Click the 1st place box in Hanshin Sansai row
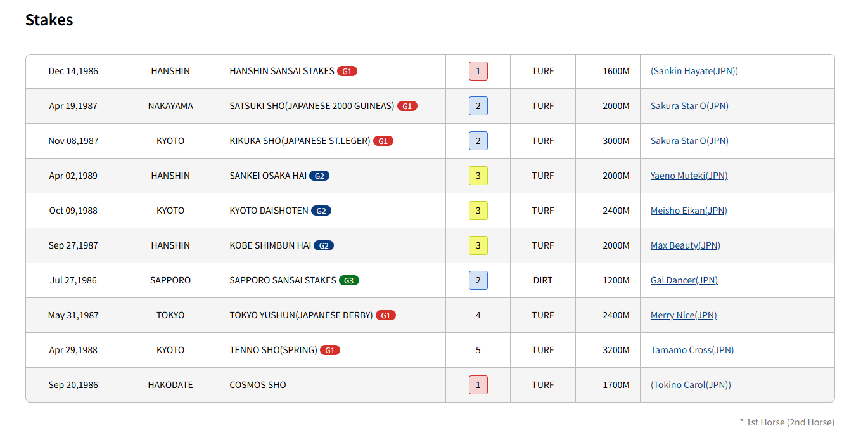Viewport: 868px width, 435px height. pos(478,71)
